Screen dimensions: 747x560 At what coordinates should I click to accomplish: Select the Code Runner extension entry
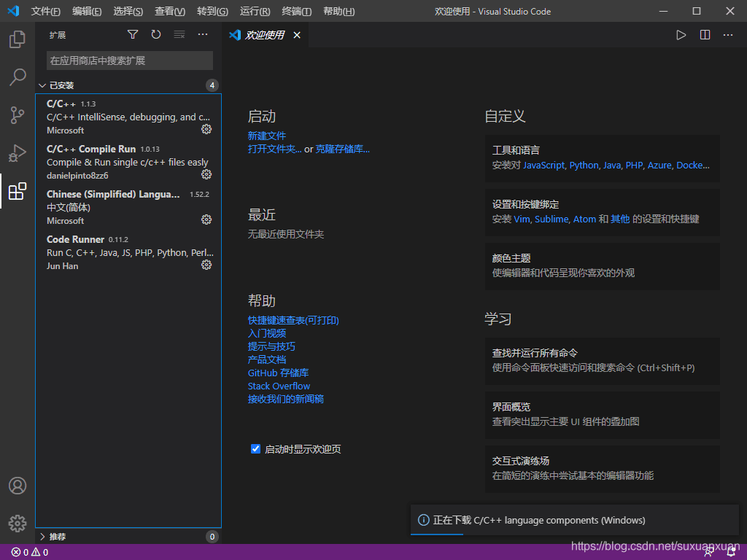[128, 252]
